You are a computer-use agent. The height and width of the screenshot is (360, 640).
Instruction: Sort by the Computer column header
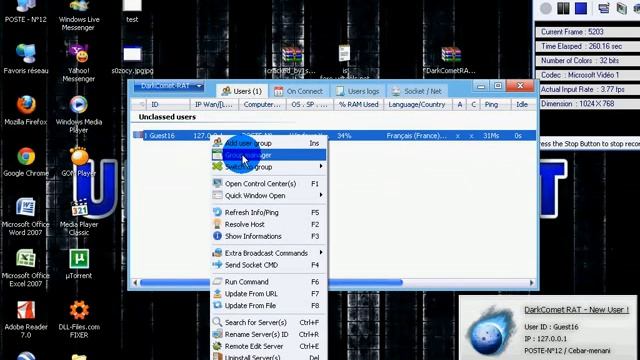pos(262,104)
